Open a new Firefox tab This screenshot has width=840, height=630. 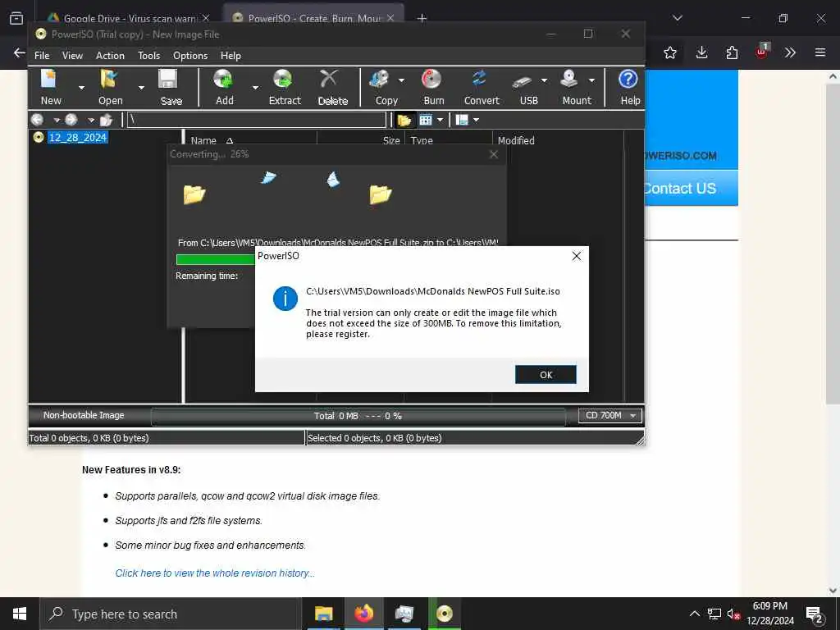pyautogui.click(x=422, y=18)
